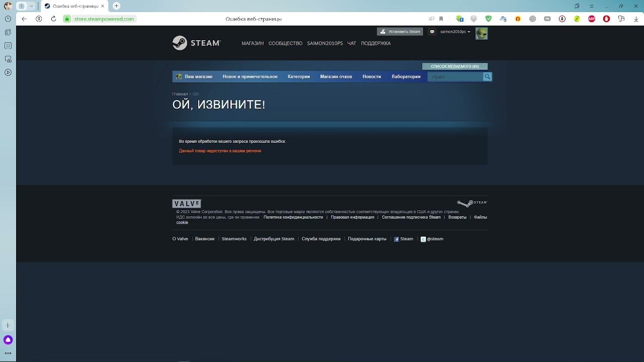Click the Steam logo in header
The height and width of the screenshot is (362, 644).
[196, 43]
